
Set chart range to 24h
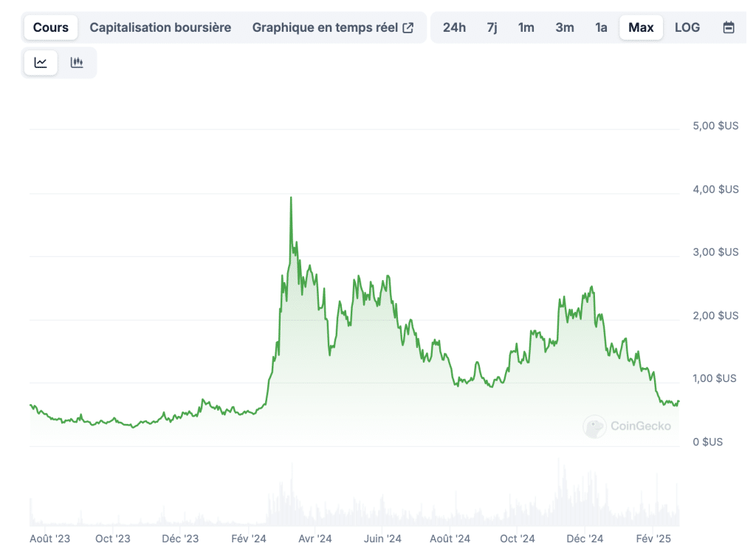[454, 27]
